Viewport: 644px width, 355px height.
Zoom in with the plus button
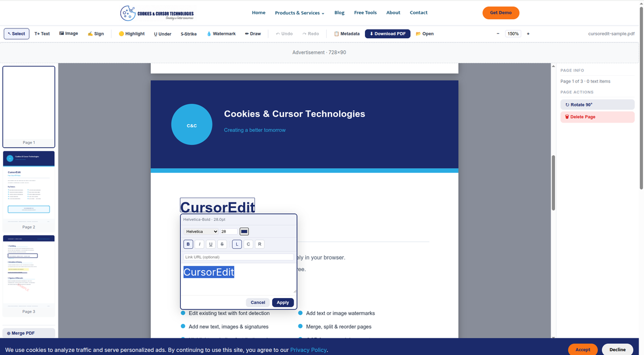(x=528, y=34)
